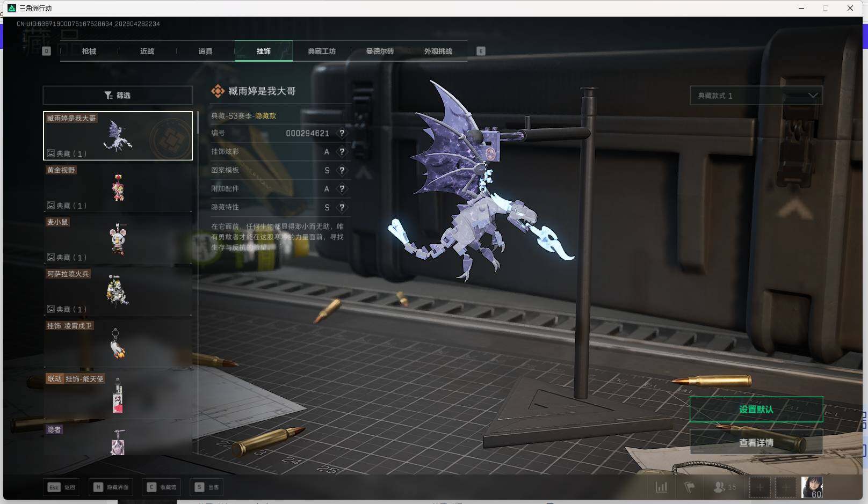This screenshot has height=504, width=868.
Task: Toggle 隐藏界面 to hide the interface
Action: 111,487
